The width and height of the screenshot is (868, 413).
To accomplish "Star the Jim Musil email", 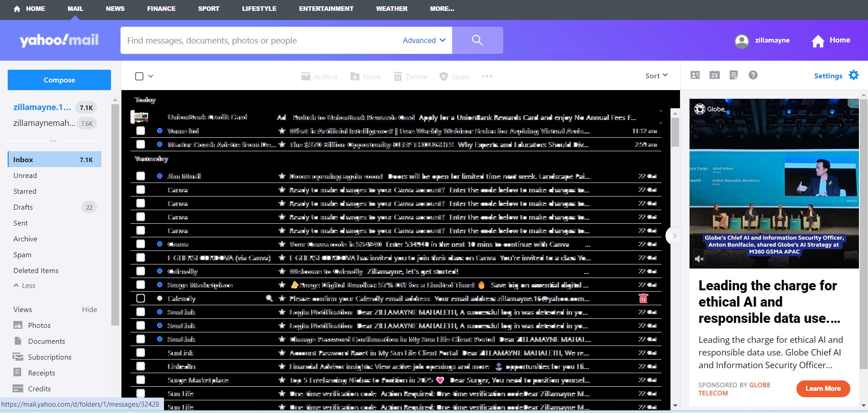I will click(282, 176).
